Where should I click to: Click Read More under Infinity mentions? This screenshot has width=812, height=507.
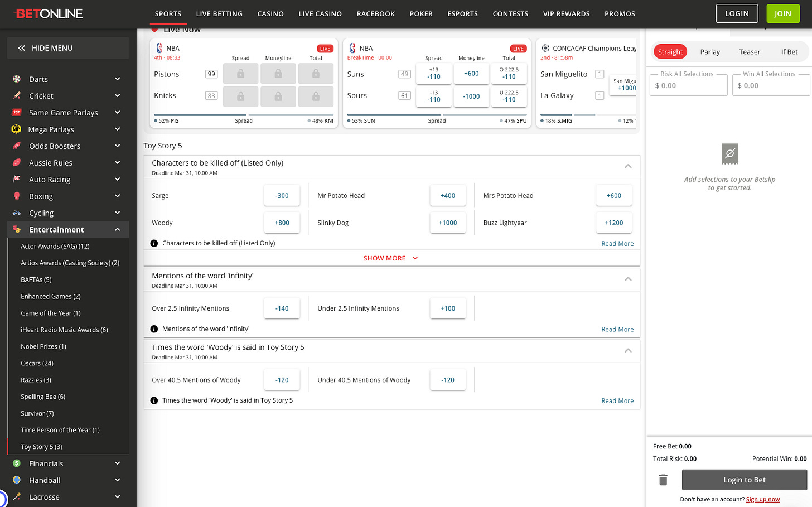pos(617,330)
